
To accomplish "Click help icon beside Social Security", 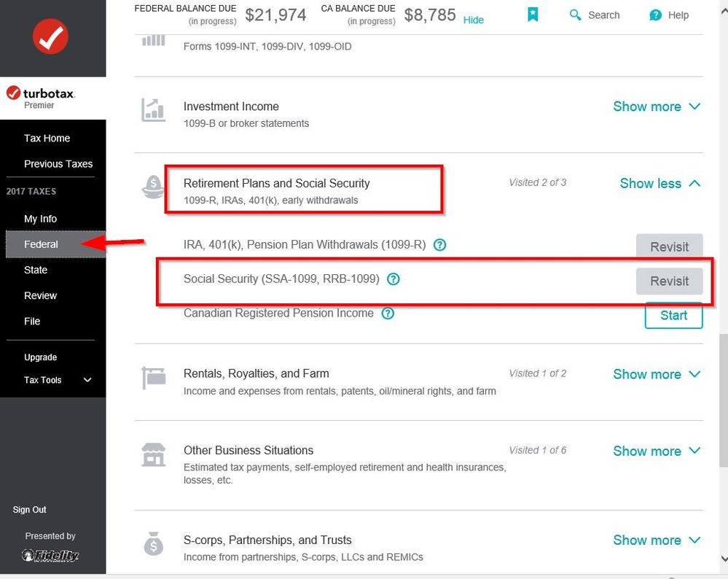I will [x=394, y=279].
